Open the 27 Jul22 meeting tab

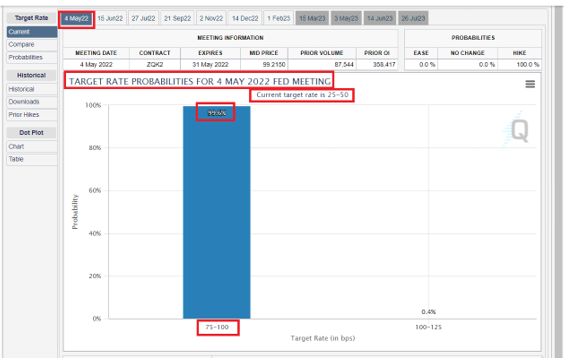coord(143,18)
